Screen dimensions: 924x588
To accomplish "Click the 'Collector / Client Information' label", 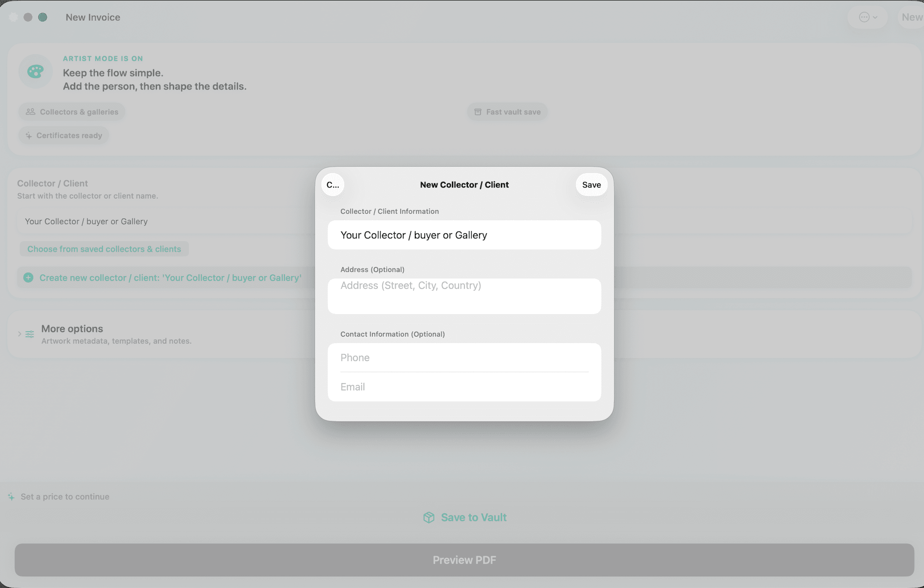I will click(x=389, y=211).
